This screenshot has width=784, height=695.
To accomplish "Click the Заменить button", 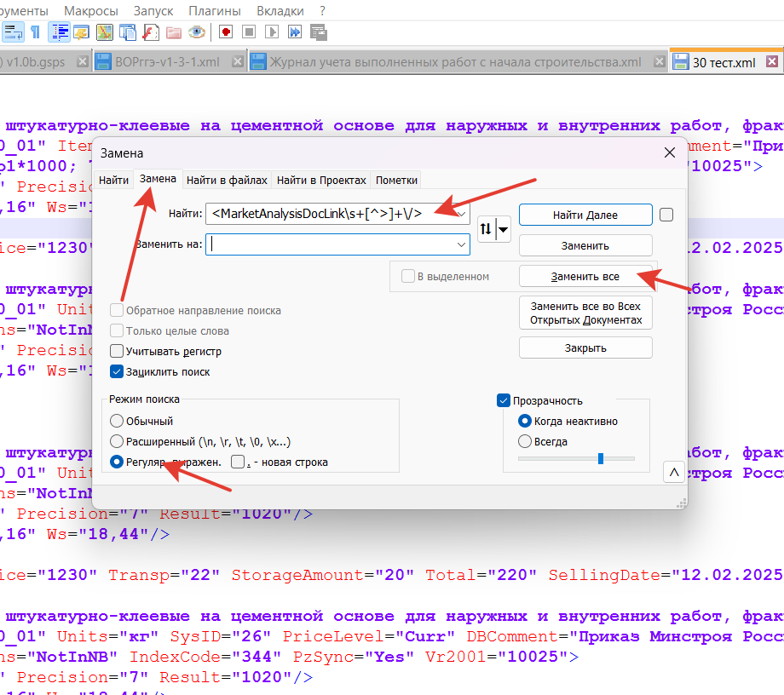I will 585,246.
